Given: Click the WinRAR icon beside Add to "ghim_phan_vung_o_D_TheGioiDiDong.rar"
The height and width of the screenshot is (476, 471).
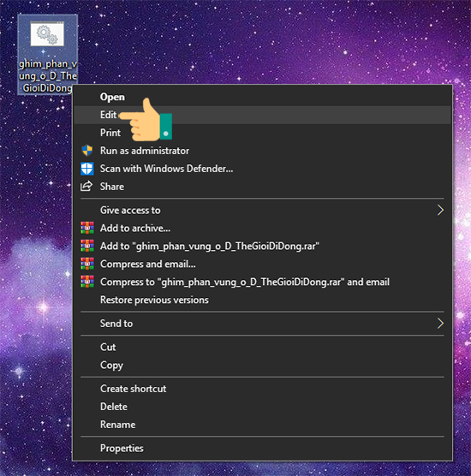Looking at the screenshot, I should pos(87,246).
